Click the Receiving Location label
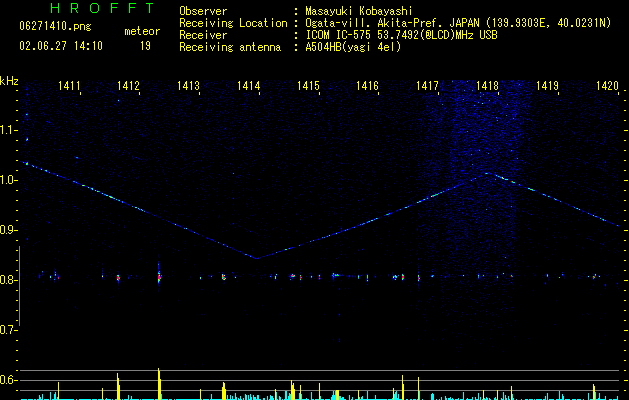 coord(233,23)
